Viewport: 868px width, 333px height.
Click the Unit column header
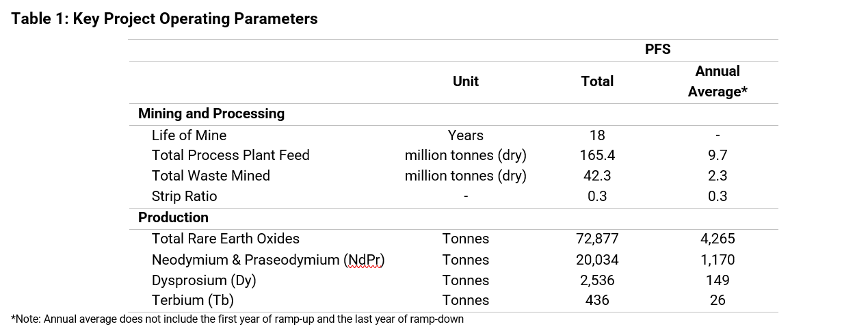pyautogui.click(x=465, y=81)
